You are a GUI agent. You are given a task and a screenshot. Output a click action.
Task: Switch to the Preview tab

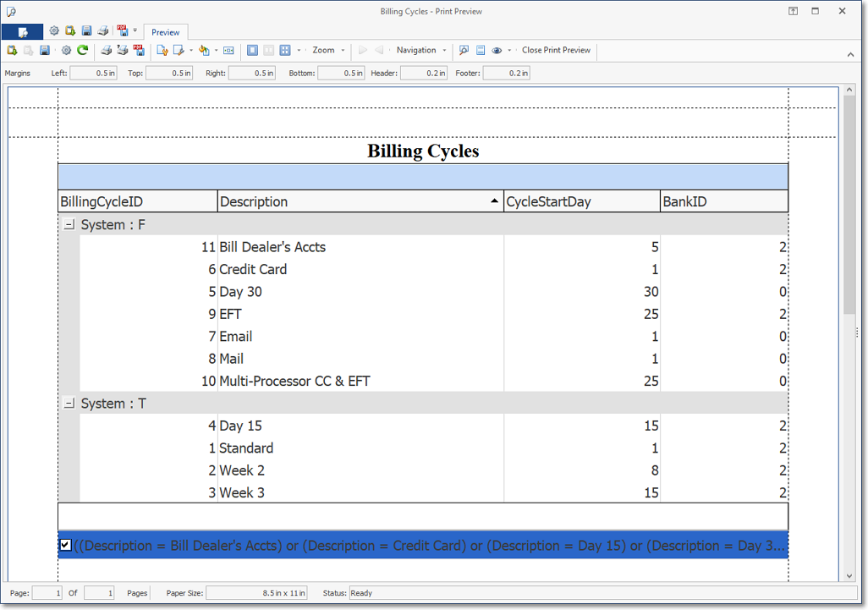[x=165, y=32]
